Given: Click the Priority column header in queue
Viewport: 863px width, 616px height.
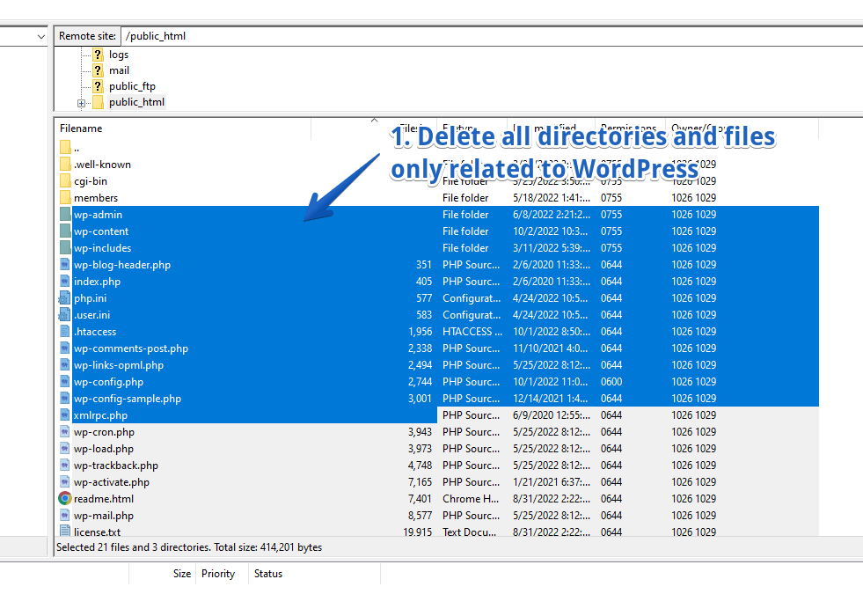Looking at the screenshot, I should pyautogui.click(x=218, y=574).
